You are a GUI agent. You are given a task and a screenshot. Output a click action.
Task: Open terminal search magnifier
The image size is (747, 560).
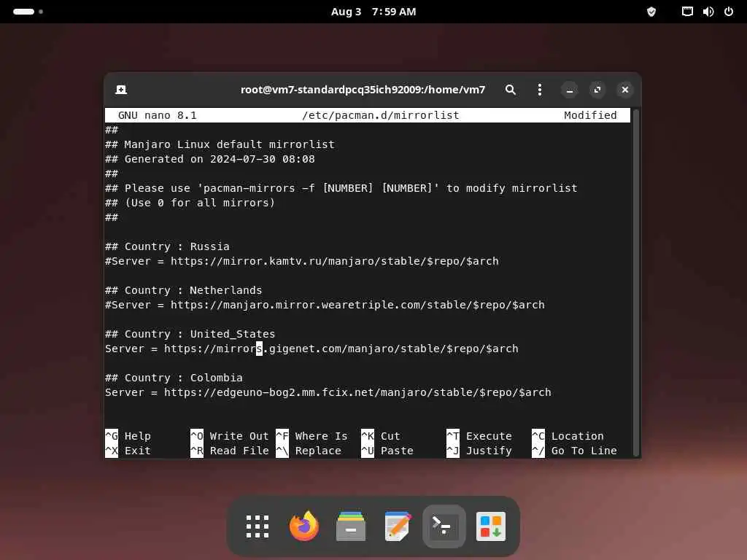tap(510, 90)
